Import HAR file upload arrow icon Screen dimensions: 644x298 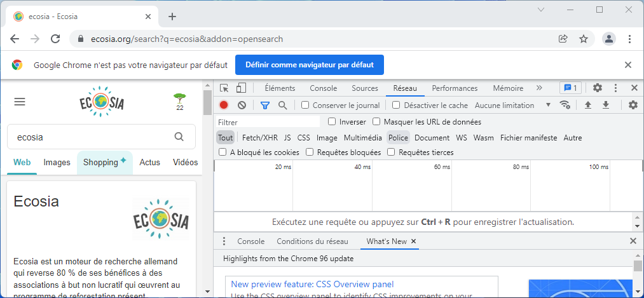coord(588,105)
